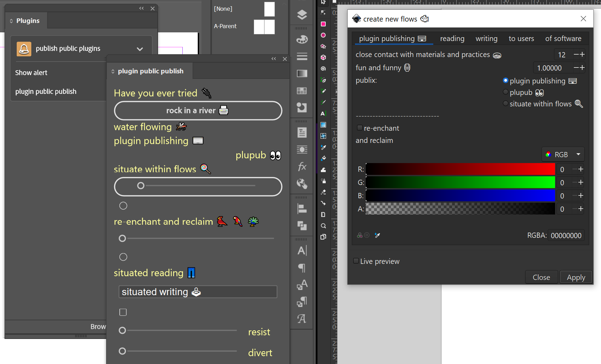Viewport: 601px width, 364px height.
Task: Tick the checkbox below situated writing field
Action: 123,312
